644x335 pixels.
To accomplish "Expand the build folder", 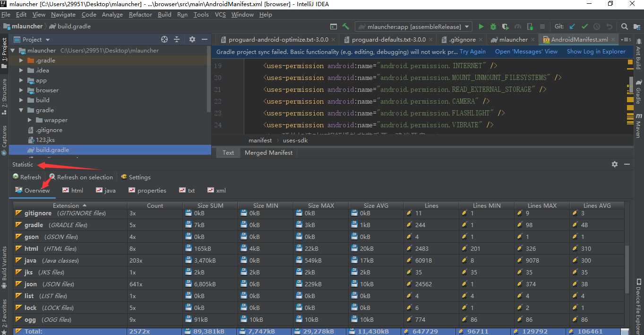I will pyautogui.click(x=21, y=100).
